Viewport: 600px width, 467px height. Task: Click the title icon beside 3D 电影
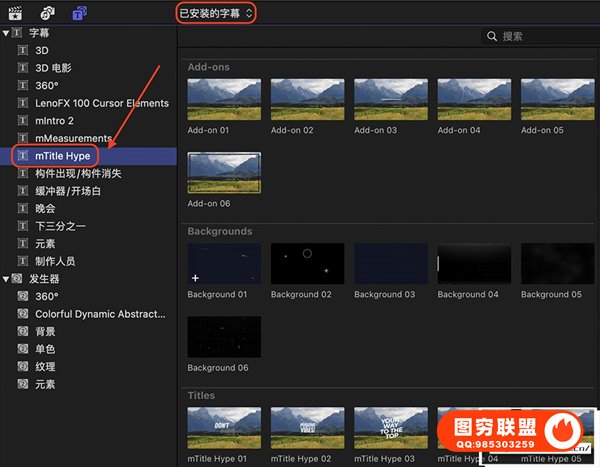[x=24, y=68]
